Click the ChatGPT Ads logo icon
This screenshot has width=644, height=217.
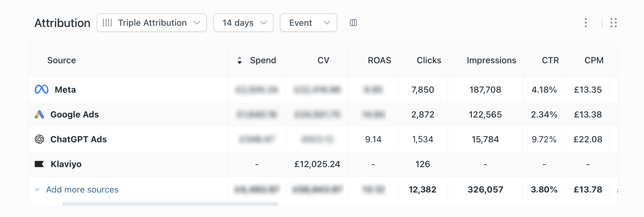click(39, 139)
